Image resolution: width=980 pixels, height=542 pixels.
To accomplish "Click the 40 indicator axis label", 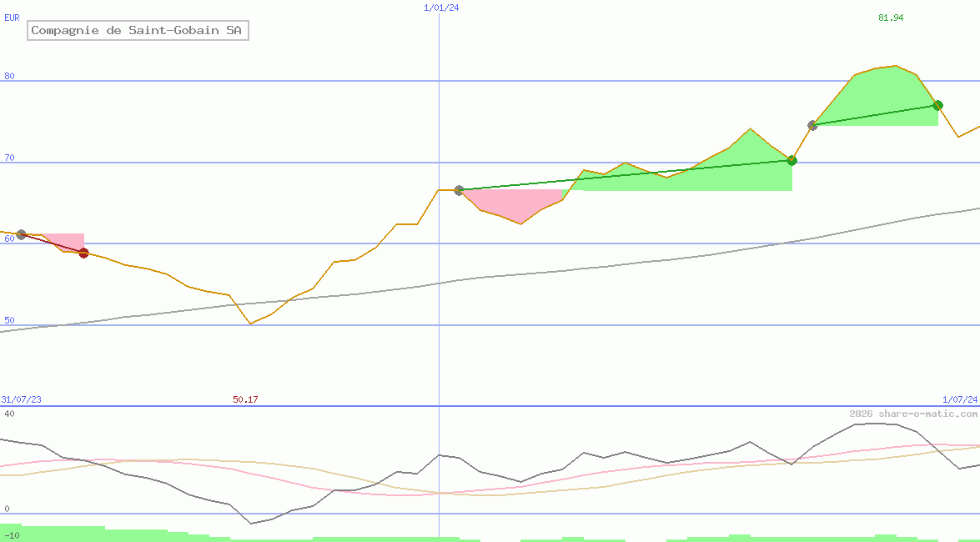I will [9, 414].
